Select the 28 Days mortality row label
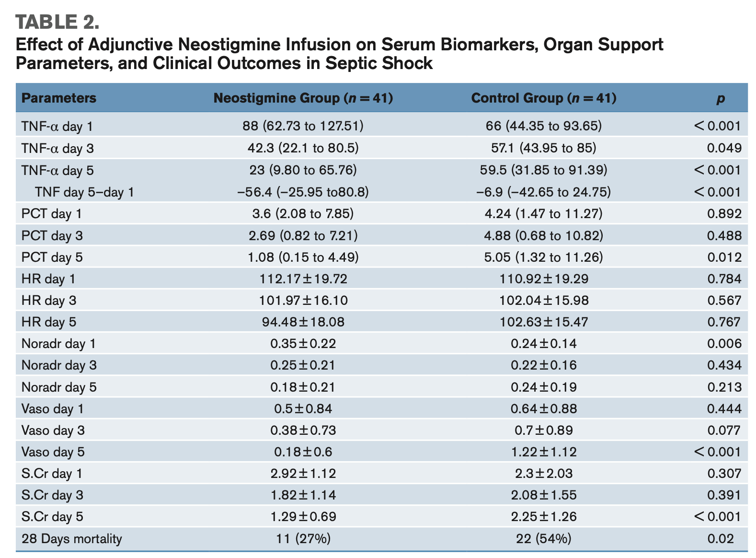The image size is (756, 558). point(71,539)
